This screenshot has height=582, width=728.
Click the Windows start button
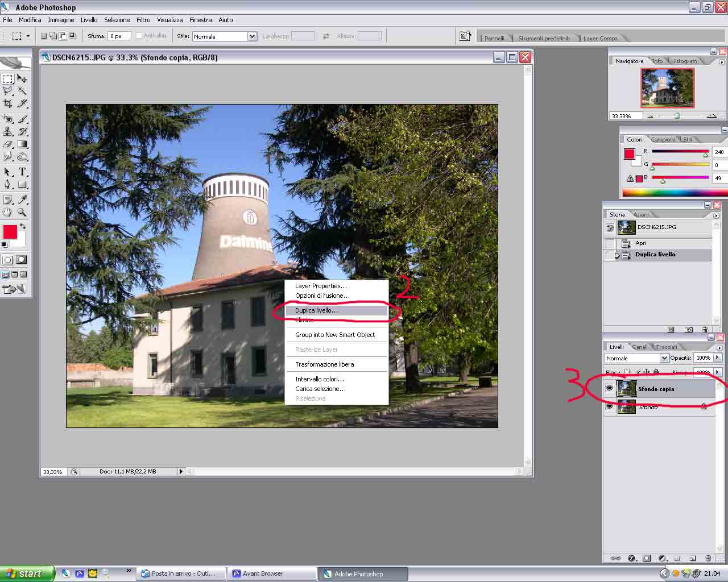27,573
